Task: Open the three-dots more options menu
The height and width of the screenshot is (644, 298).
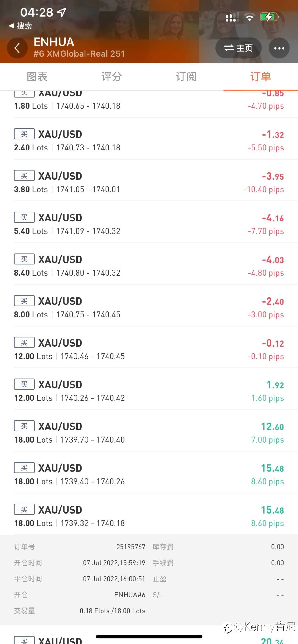Action: [x=279, y=48]
